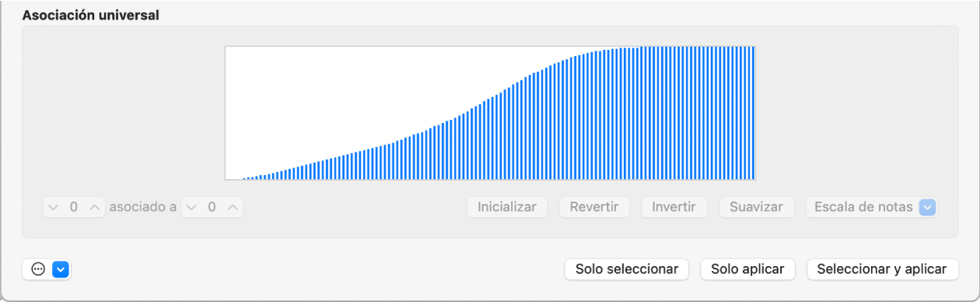Click the blue chevron beside the ellipsis icon
980x302 pixels.
pyautogui.click(x=61, y=269)
